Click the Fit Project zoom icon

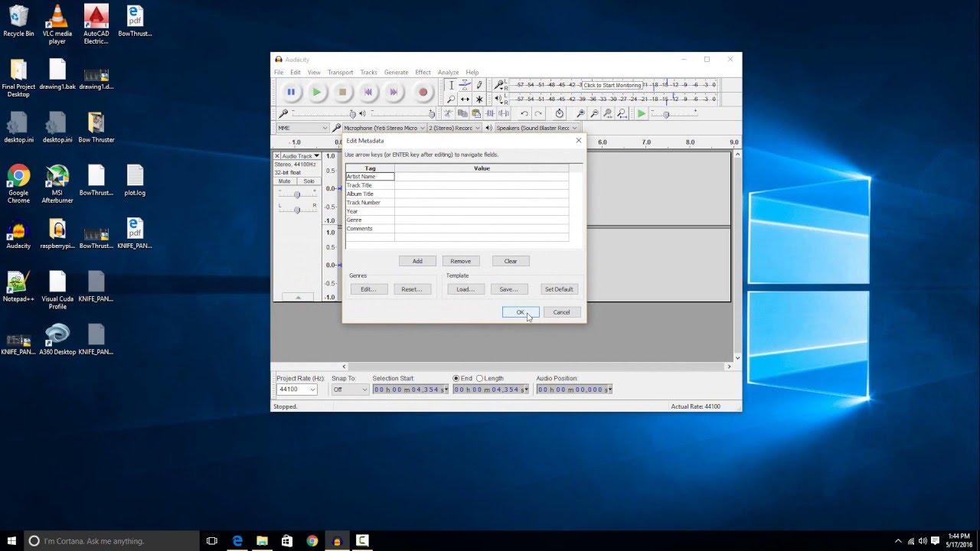(622, 113)
